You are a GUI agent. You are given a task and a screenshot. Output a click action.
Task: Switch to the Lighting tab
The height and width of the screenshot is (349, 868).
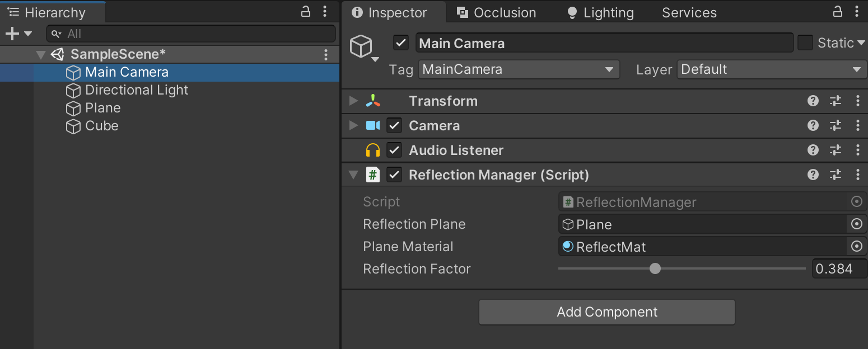pyautogui.click(x=600, y=13)
